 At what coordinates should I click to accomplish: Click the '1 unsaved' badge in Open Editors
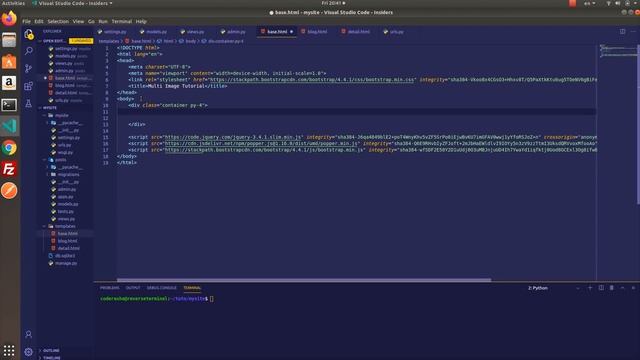point(81,41)
